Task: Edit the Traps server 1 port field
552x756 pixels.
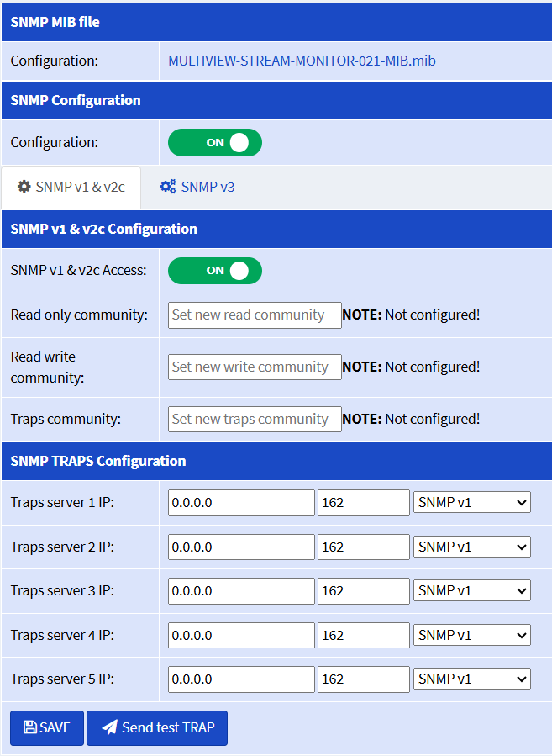Action: pos(364,503)
